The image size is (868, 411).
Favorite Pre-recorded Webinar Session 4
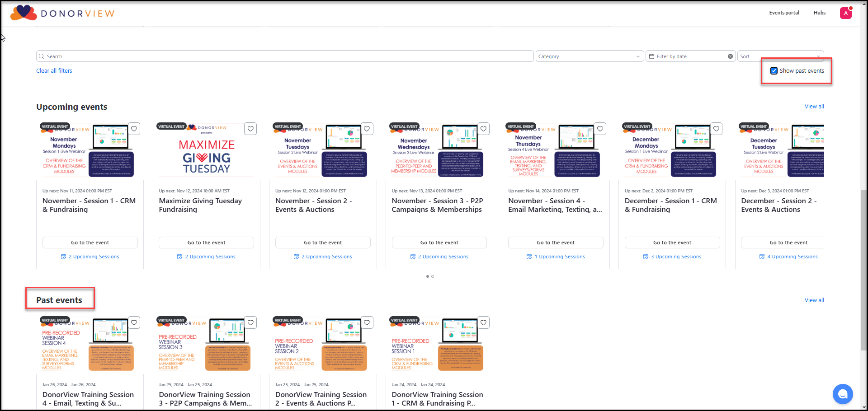click(x=134, y=323)
